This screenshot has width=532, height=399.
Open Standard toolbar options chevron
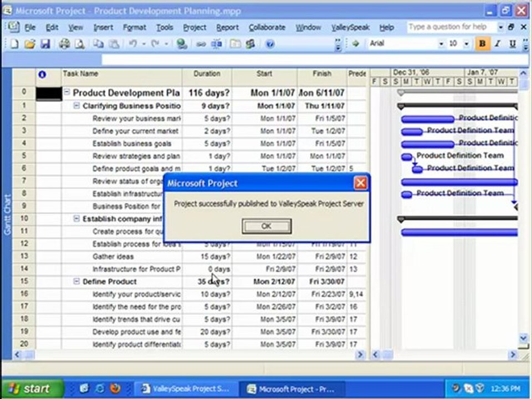click(338, 44)
